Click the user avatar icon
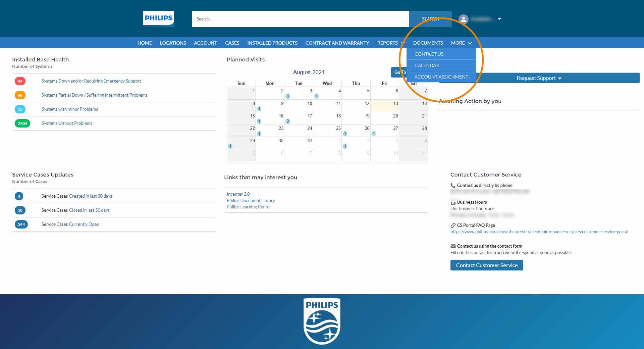This screenshot has width=644, height=349. (x=463, y=19)
